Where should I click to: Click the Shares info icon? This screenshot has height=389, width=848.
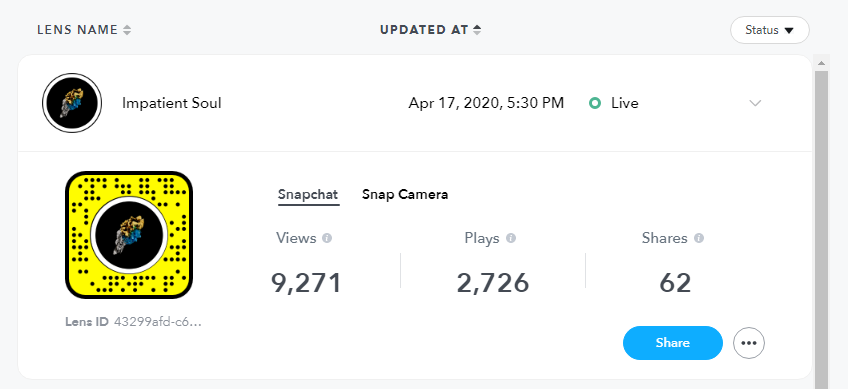[x=699, y=238]
